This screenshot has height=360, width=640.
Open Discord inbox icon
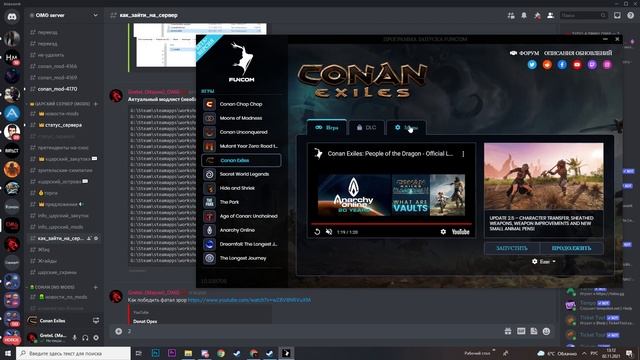617,16
